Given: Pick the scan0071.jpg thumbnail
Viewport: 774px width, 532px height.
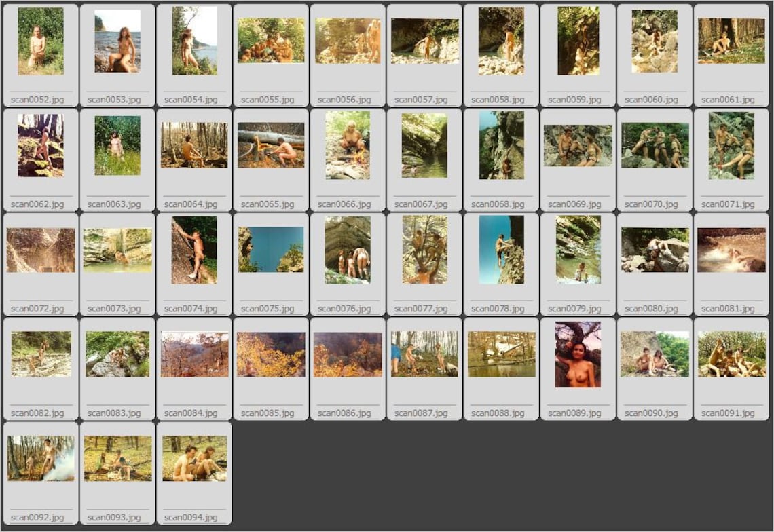Looking at the screenshot, I should (731, 146).
